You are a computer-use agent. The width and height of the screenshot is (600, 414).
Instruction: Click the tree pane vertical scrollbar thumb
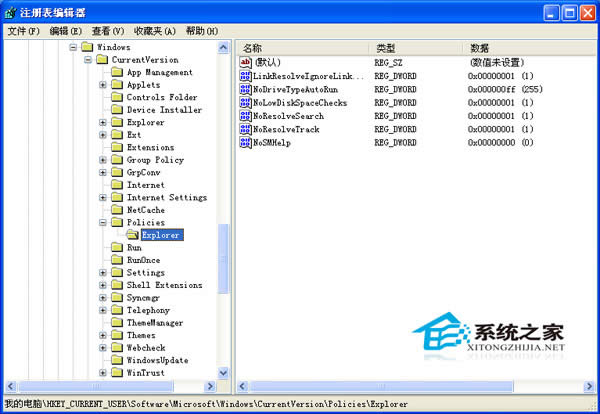pos(223,259)
